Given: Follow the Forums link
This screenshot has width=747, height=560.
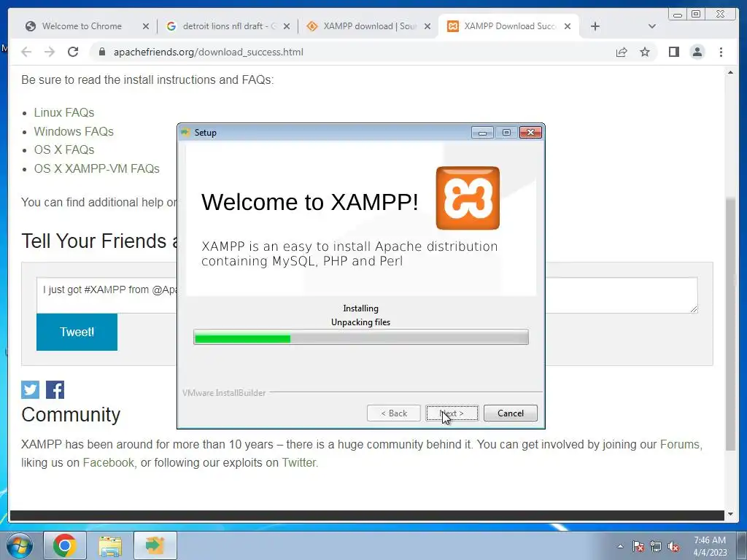Looking at the screenshot, I should click(680, 444).
